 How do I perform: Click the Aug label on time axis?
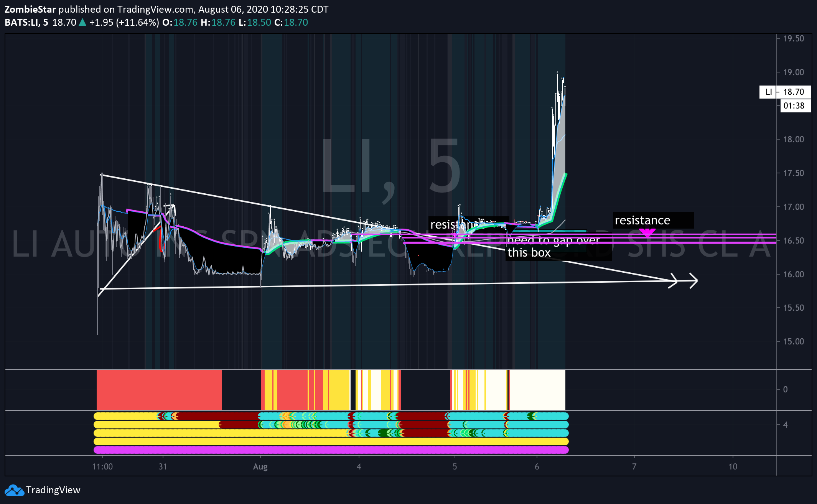[x=260, y=466]
